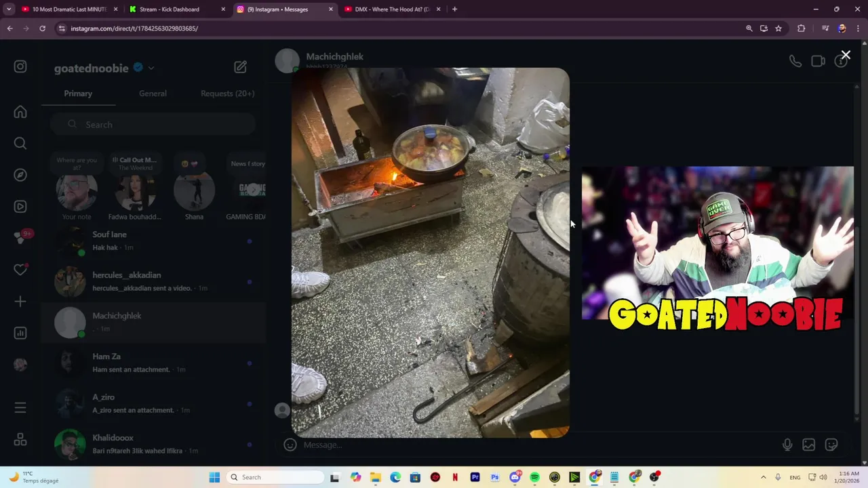Open Chrome three-dot menu

click(x=858, y=28)
